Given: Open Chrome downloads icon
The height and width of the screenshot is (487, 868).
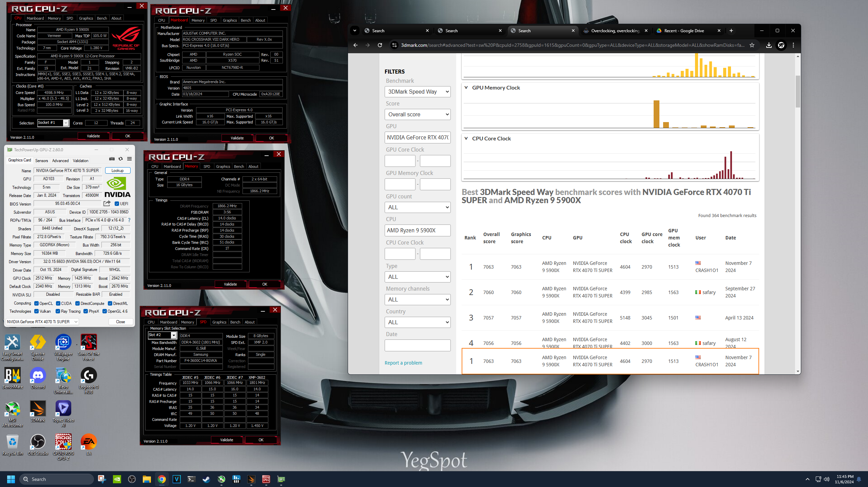Looking at the screenshot, I should click(x=769, y=45).
